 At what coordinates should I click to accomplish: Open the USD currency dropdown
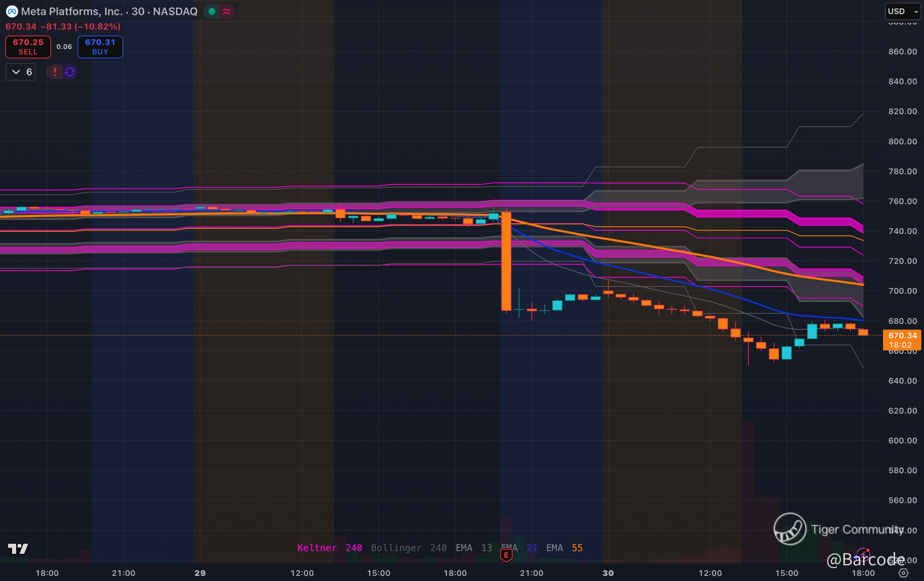[902, 11]
